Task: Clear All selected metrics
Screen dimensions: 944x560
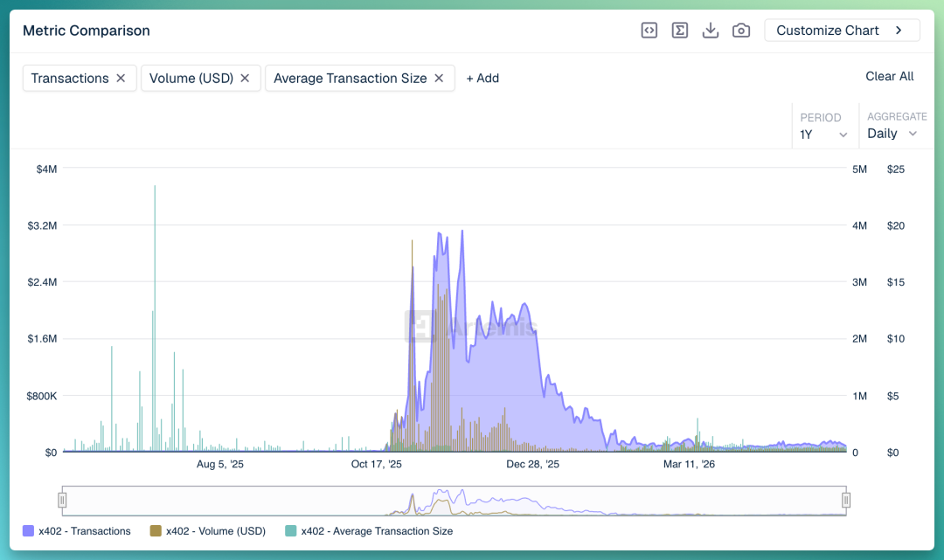Action: [889, 76]
